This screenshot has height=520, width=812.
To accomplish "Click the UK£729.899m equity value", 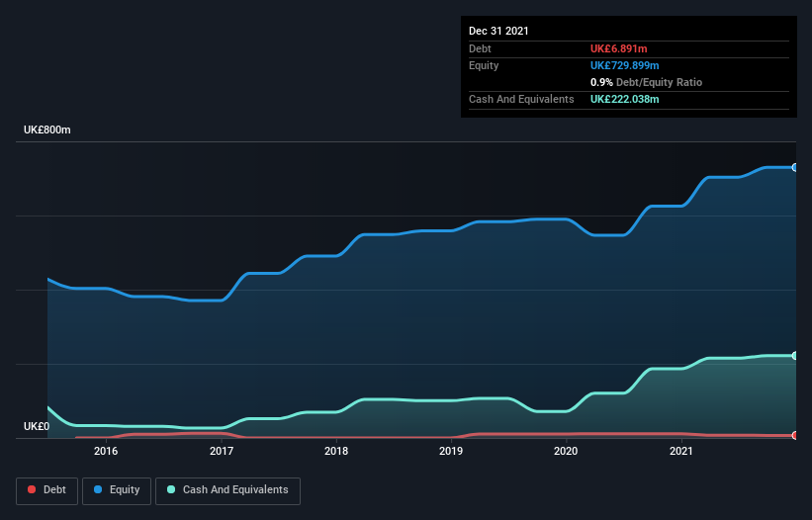I will click(x=624, y=65).
